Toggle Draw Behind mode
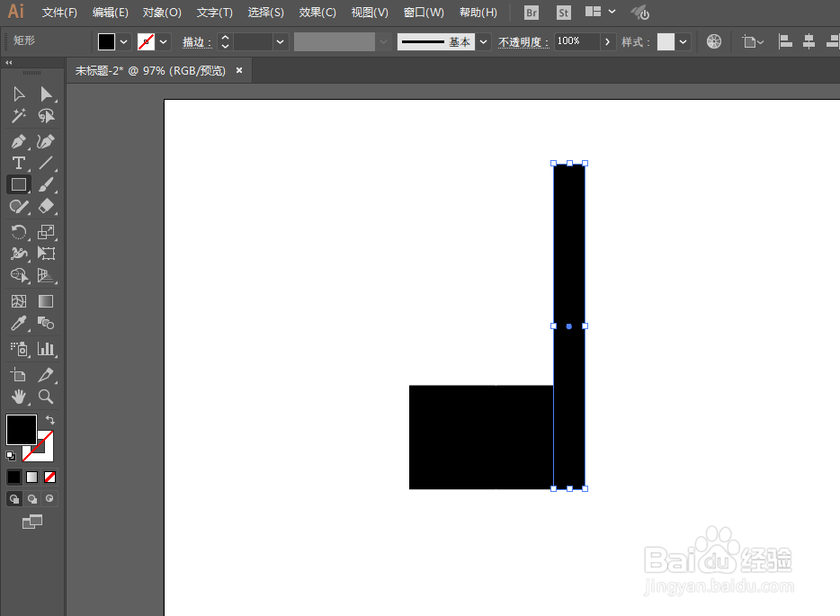The image size is (840, 616). 32,499
